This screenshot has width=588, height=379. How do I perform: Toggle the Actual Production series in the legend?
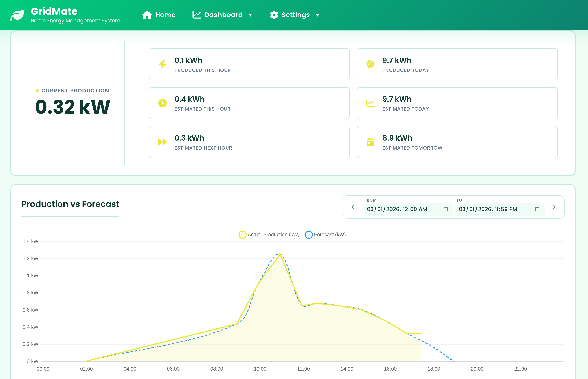tap(269, 235)
